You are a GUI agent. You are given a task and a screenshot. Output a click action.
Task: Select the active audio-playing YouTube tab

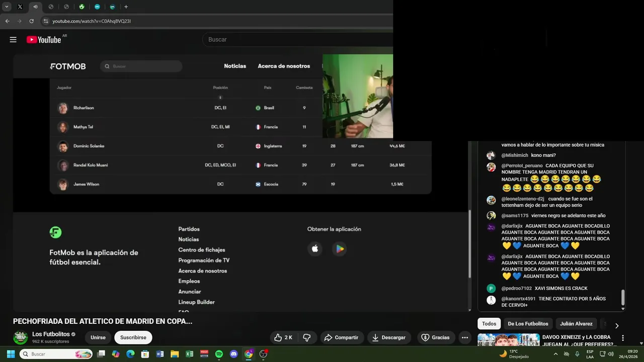35,7
